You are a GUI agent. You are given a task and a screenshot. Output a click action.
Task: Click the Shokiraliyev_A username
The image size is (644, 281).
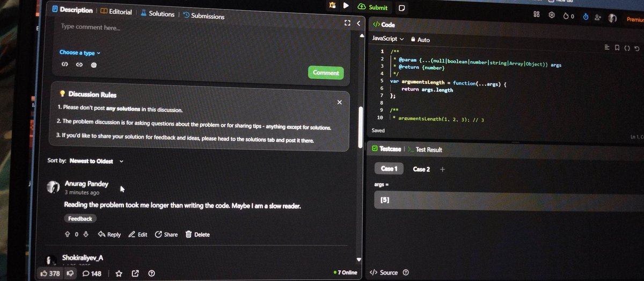(x=83, y=258)
